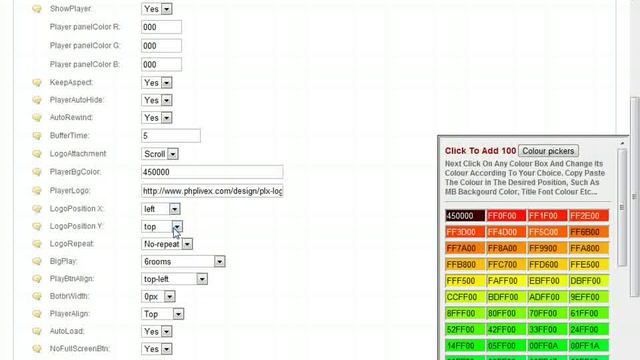Click the tooltip icon beside PlayerAutoHide
The image size is (640, 360).
37,100
